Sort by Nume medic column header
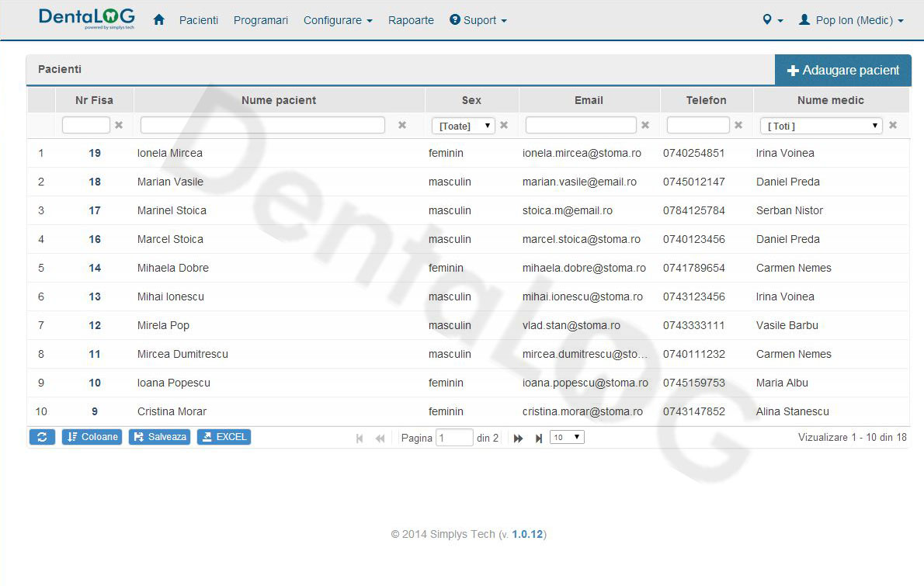 [x=831, y=100]
